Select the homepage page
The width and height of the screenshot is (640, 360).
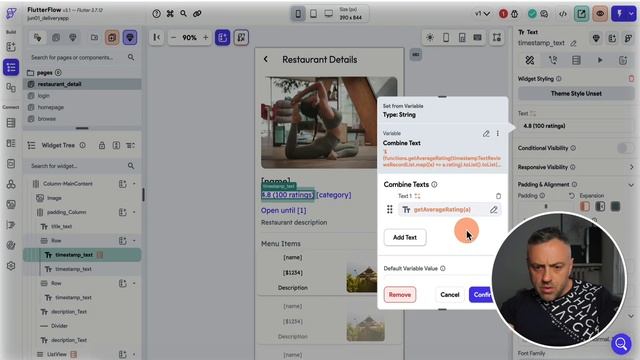[51, 107]
